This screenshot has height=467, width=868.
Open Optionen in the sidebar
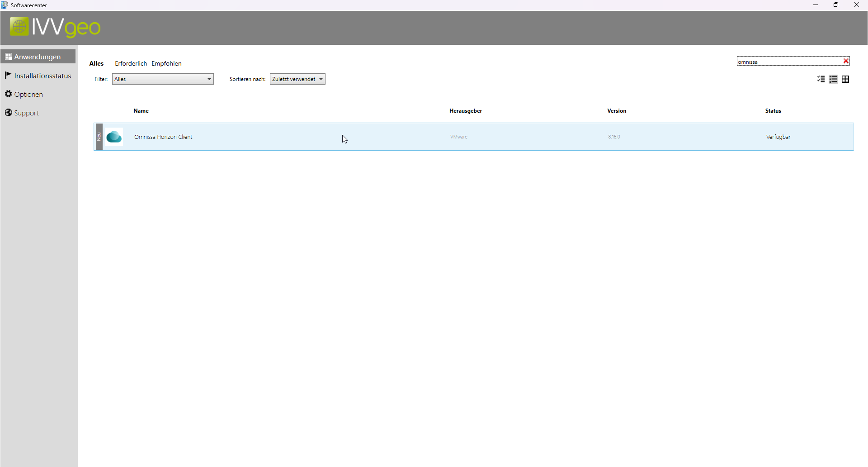pos(28,94)
